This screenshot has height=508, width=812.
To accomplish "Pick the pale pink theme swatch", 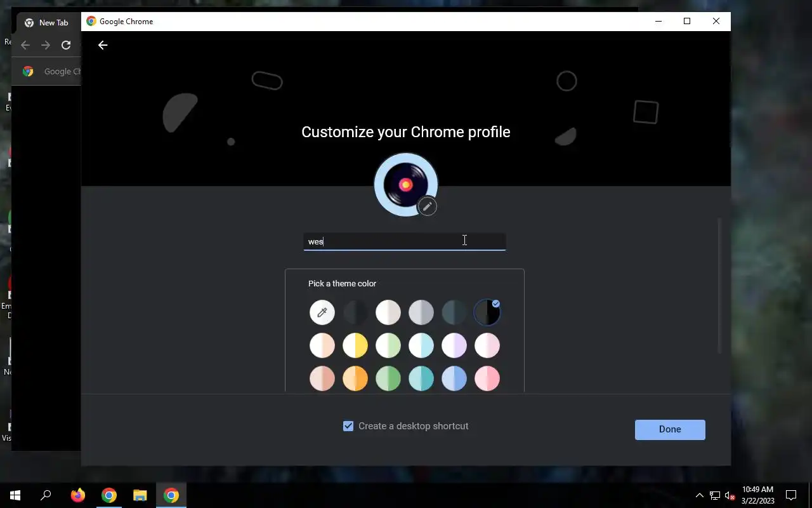I will [x=487, y=345].
